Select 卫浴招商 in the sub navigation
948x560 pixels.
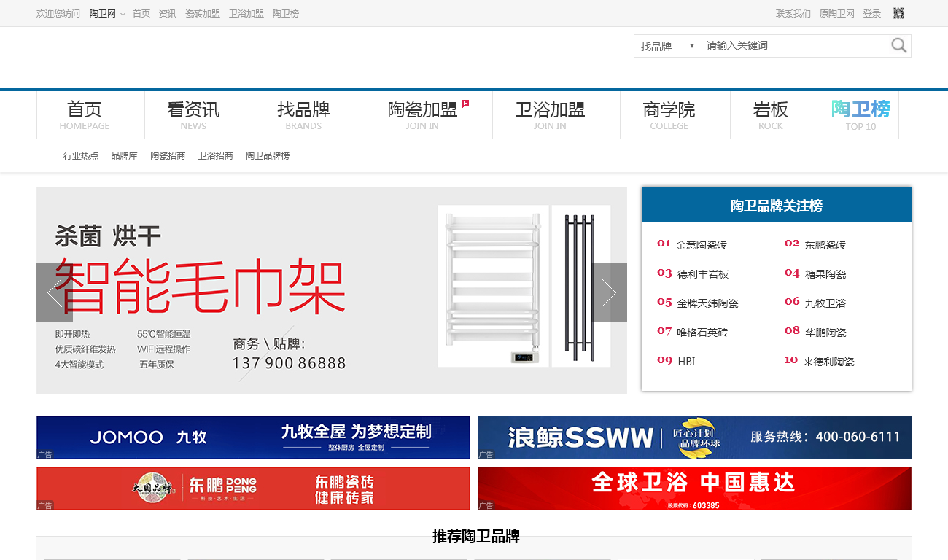click(216, 156)
